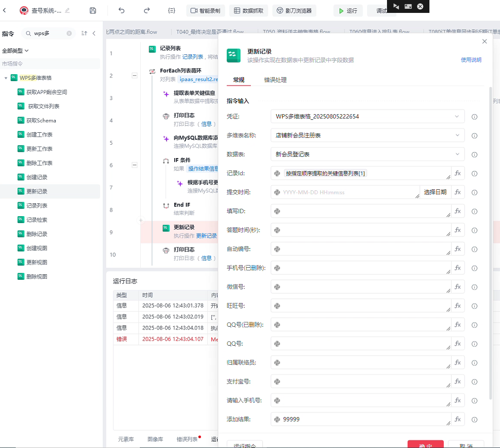Open the 全部类型 dropdown

[x=15, y=51]
